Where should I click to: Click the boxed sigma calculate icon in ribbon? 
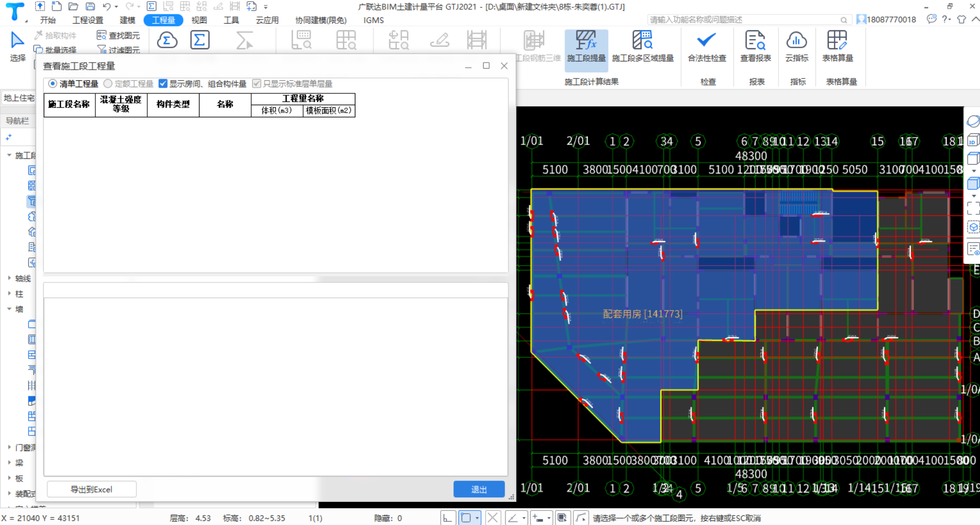click(199, 40)
